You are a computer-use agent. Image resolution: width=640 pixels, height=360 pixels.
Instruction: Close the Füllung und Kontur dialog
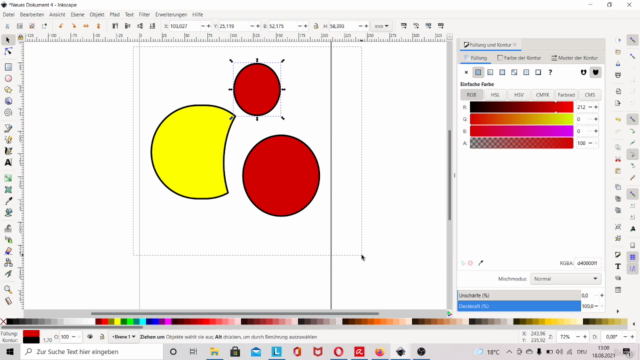(x=515, y=45)
